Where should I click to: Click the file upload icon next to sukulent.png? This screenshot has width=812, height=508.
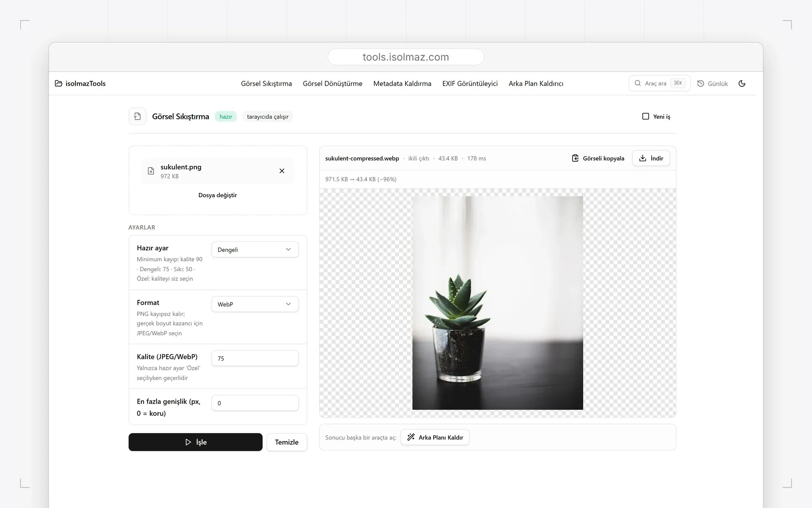pos(151,171)
